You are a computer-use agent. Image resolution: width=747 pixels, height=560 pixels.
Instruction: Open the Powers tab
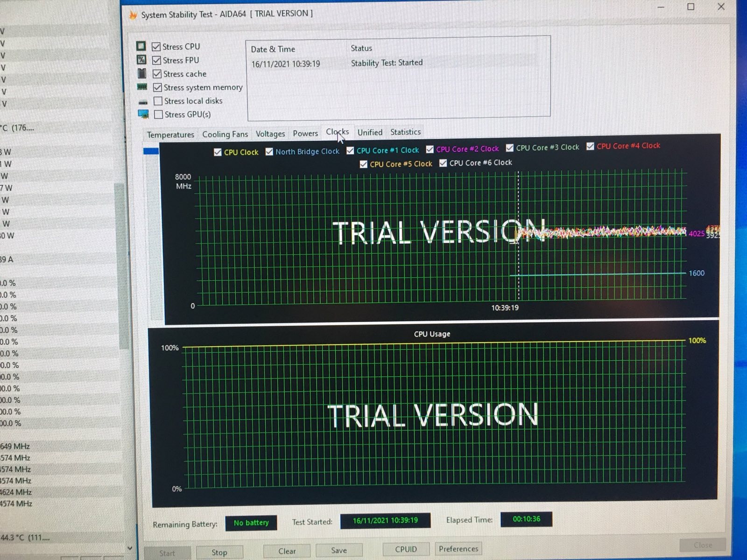tap(305, 133)
